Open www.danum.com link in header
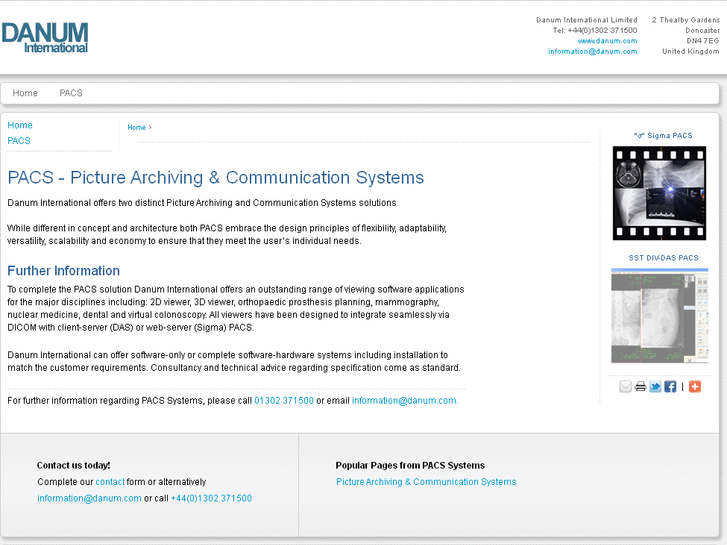727x545 pixels. (x=607, y=41)
